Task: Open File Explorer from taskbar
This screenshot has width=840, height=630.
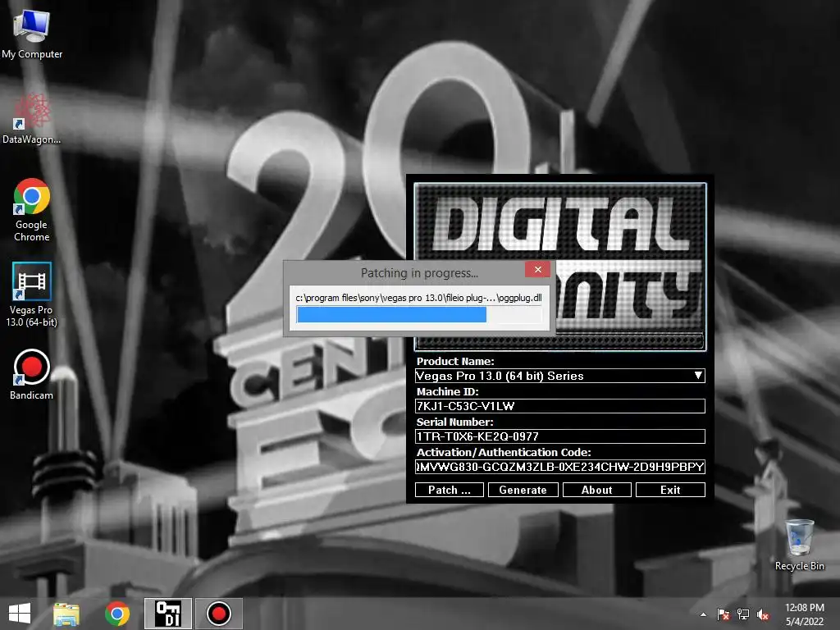Action: click(x=66, y=614)
